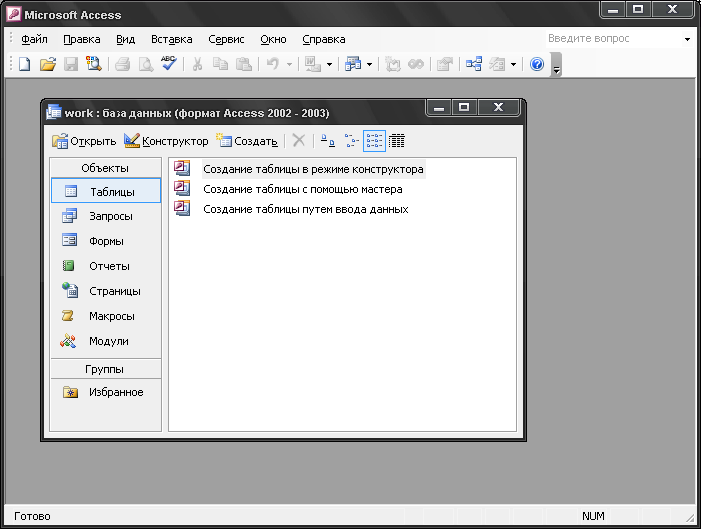This screenshot has width=701, height=529.
Task: Open the Справка menu
Action: tap(324, 39)
